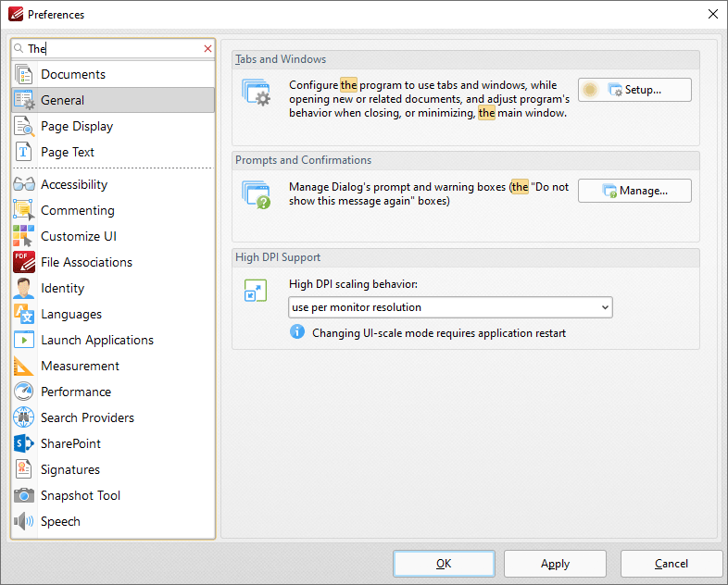Open the File Associations PDF icon
728x585 pixels.
point(24,262)
